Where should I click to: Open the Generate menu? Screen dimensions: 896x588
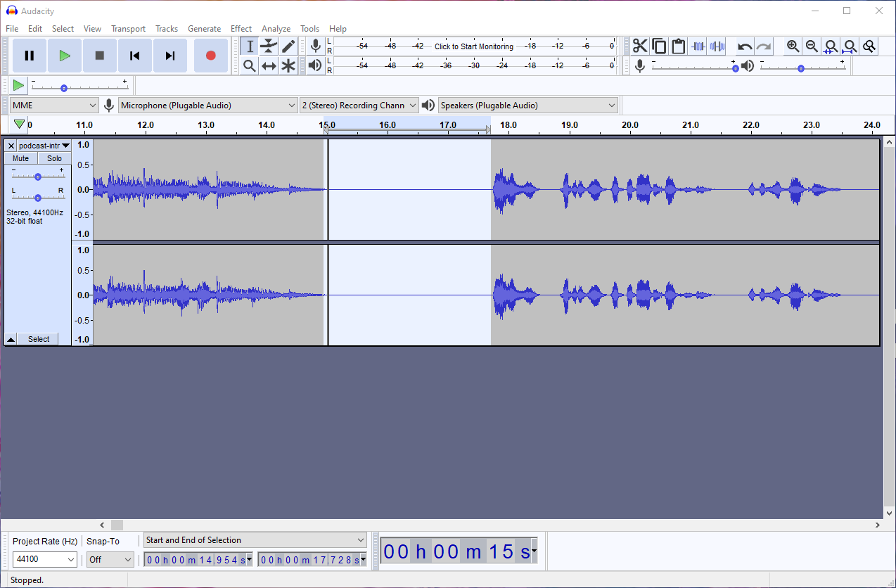(x=204, y=29)
